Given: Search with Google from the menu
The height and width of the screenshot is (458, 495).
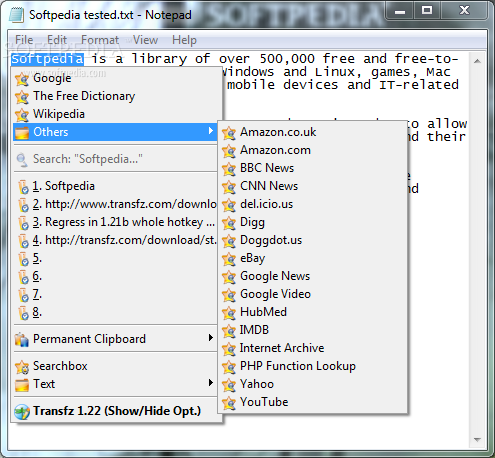Looking at the screenshot, I should [117, 78].
